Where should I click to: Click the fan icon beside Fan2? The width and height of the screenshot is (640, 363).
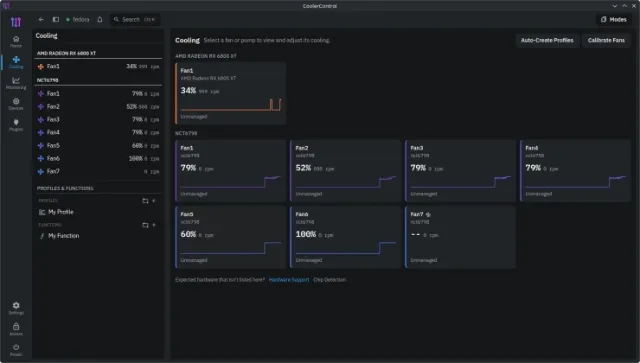click(x=41, y=107)
